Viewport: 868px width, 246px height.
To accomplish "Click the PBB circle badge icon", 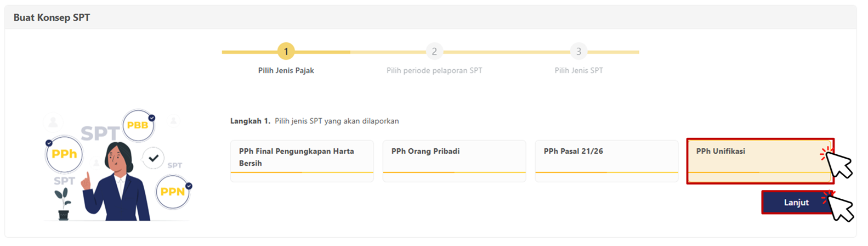I will (138, 125).
